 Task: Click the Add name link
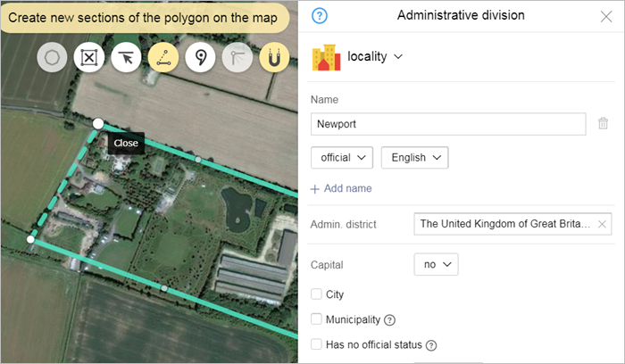pos(341,188)
